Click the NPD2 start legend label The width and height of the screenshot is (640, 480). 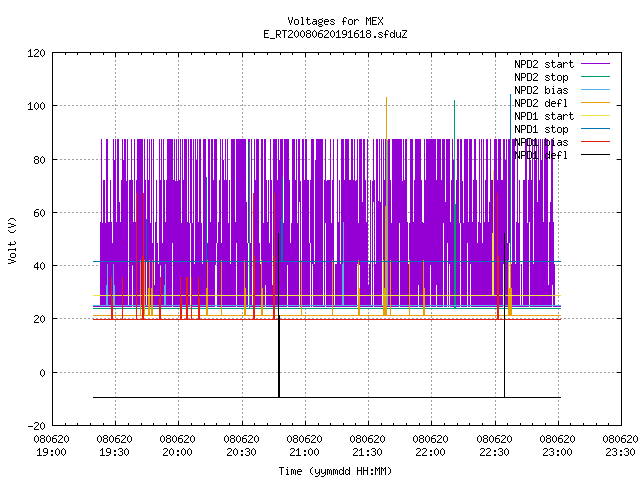[x=544, y=64]
